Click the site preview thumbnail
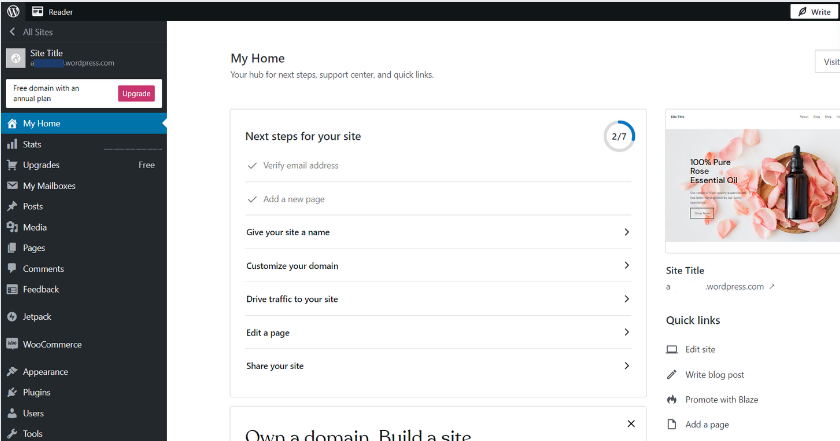 tap(752, 181)
